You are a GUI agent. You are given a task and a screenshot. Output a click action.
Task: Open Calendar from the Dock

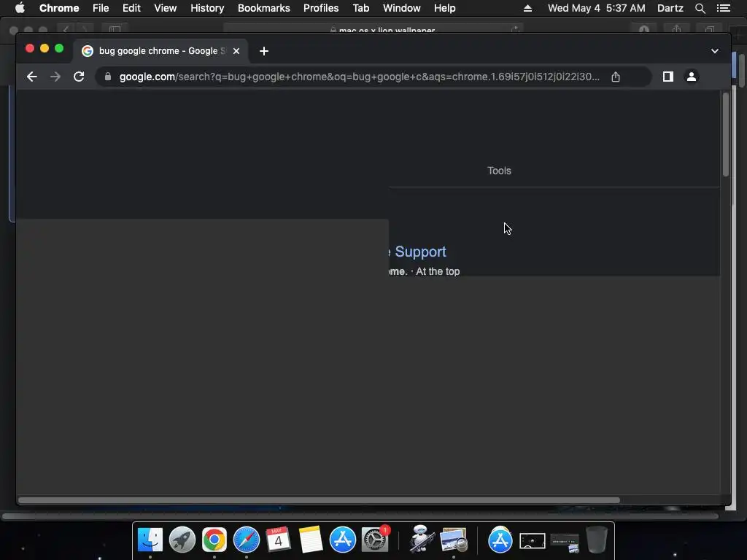tap(278, 540)
